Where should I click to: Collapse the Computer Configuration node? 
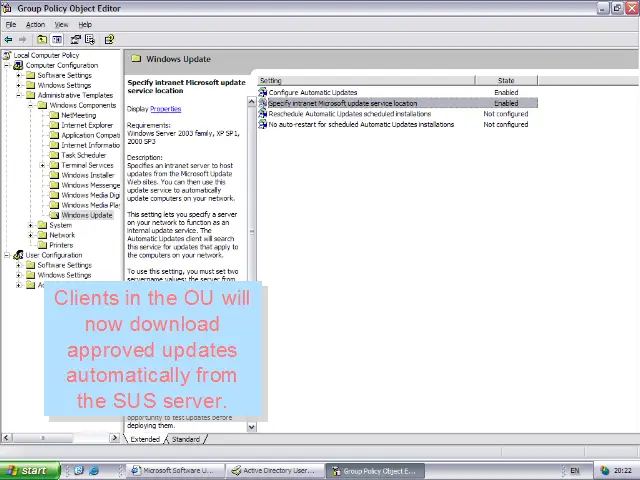(x=7, y=65)
